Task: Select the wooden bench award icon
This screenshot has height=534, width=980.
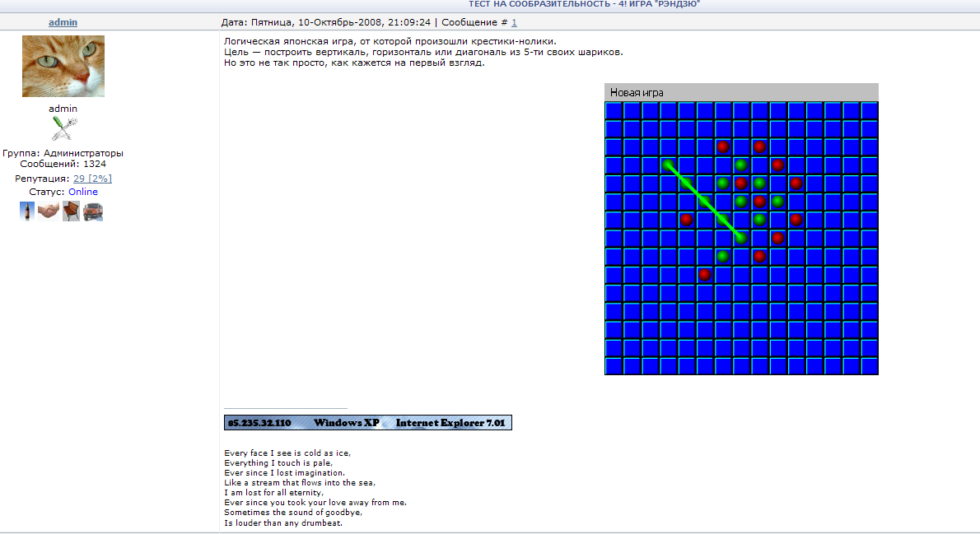Action: pyautogui.click(x=71, y=211)
